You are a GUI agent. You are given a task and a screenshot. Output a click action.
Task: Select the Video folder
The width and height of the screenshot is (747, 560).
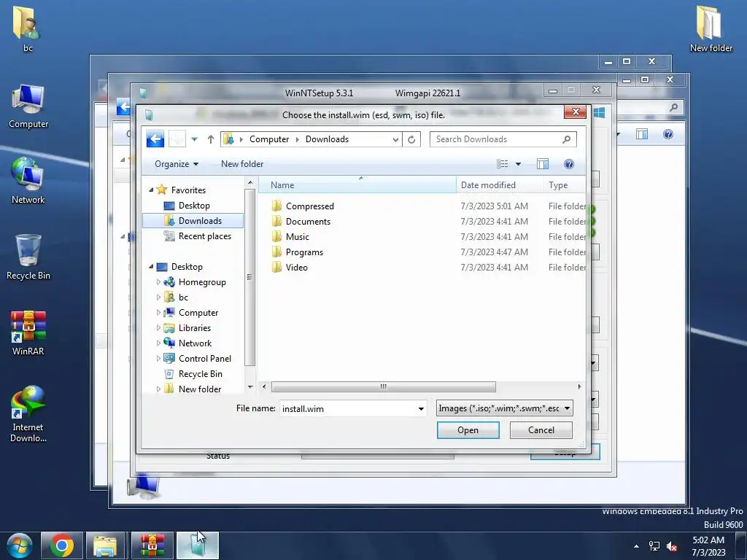[x=296, y=267]
